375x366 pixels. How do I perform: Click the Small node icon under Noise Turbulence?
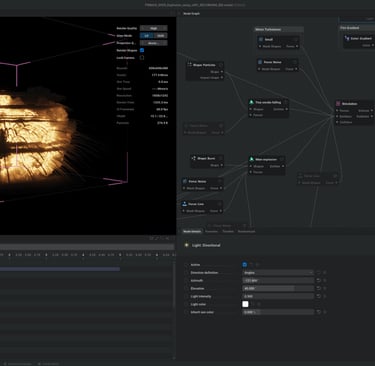click(x=261, y=39)
